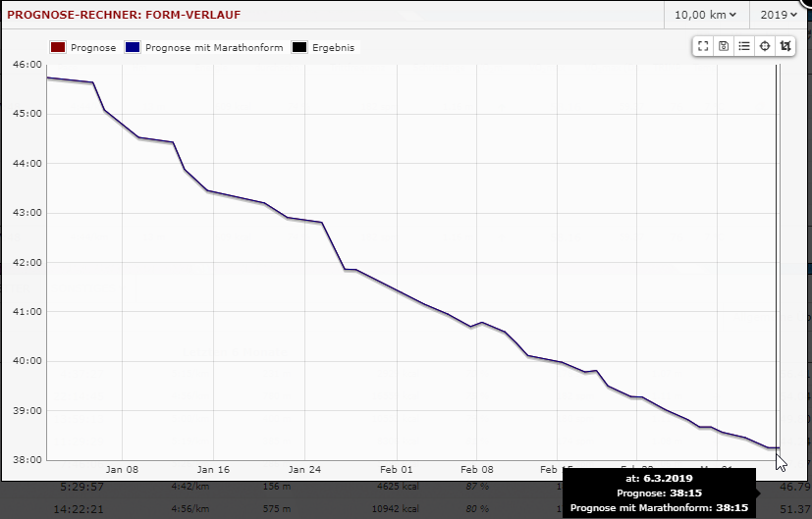812x519 pixels.
Task: Click the black Ergebnis legend swatch
Action: [299, 47]
